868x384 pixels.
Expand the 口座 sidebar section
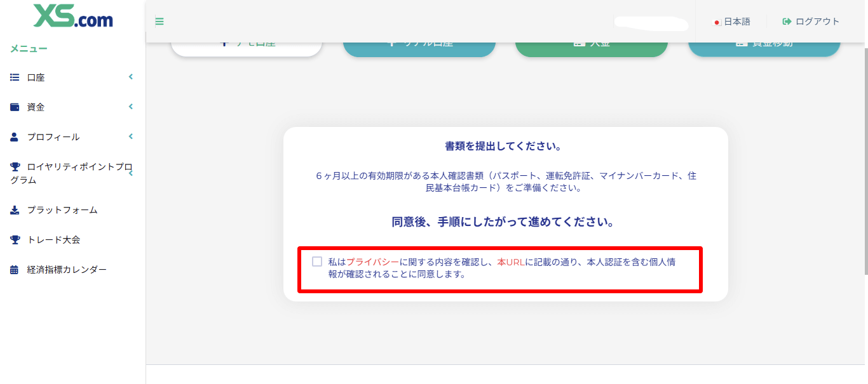click(x=130, y=77)
